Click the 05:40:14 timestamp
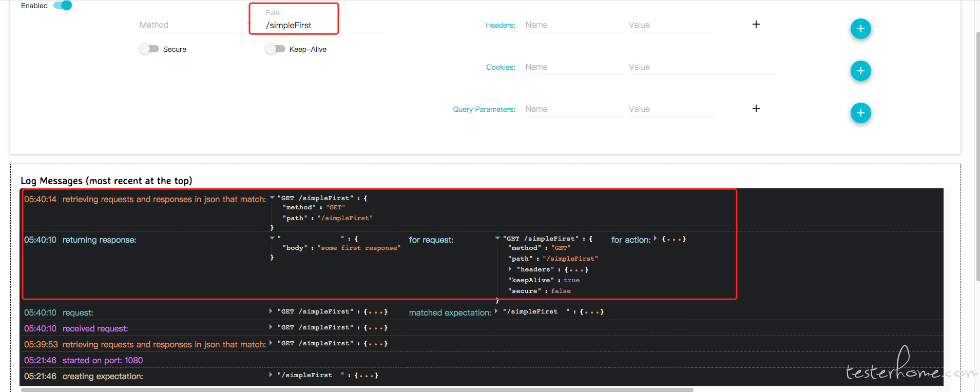 pos(40,199)
